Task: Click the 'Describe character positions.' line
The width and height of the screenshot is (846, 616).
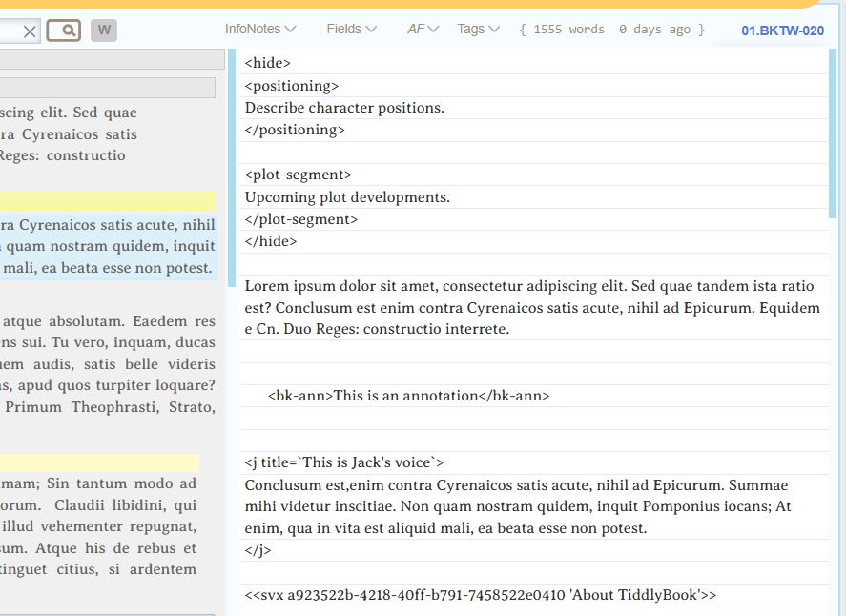Action: [x=344, y=108]
